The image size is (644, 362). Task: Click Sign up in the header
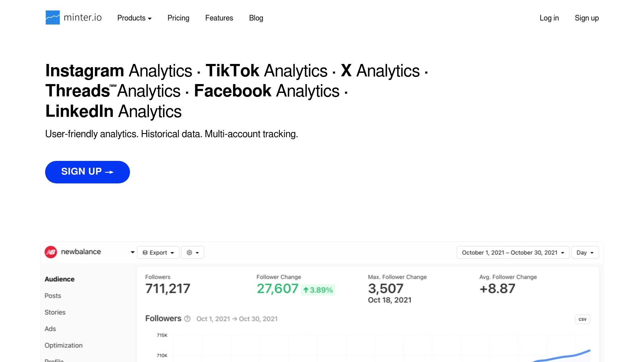586,18
